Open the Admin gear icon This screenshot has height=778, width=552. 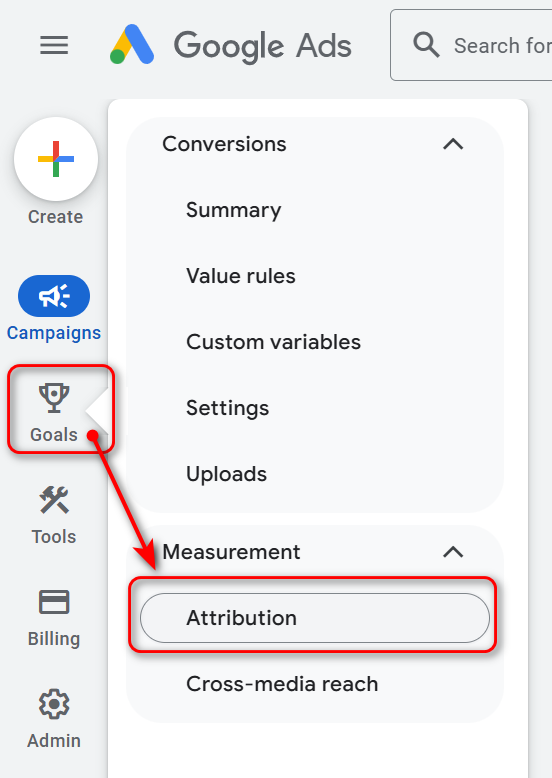click(54, 704)
